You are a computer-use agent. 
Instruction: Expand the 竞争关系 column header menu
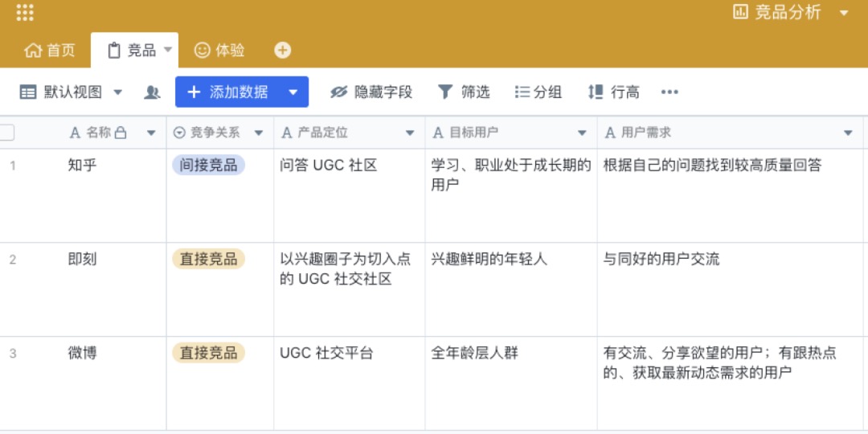(259, 133)
